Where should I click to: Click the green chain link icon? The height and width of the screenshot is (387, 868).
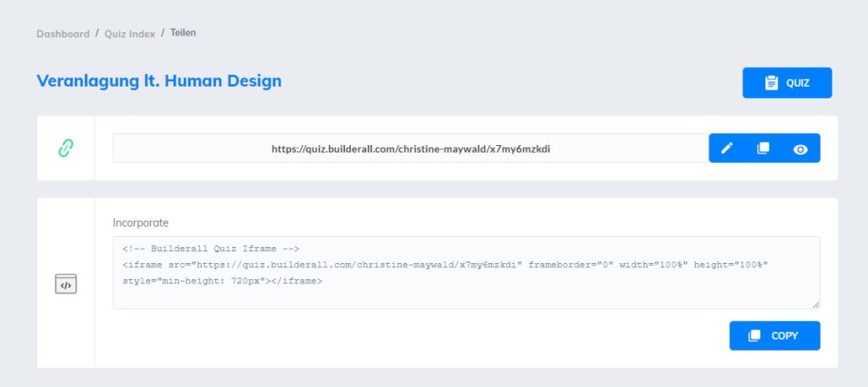(x=65, y=149)
